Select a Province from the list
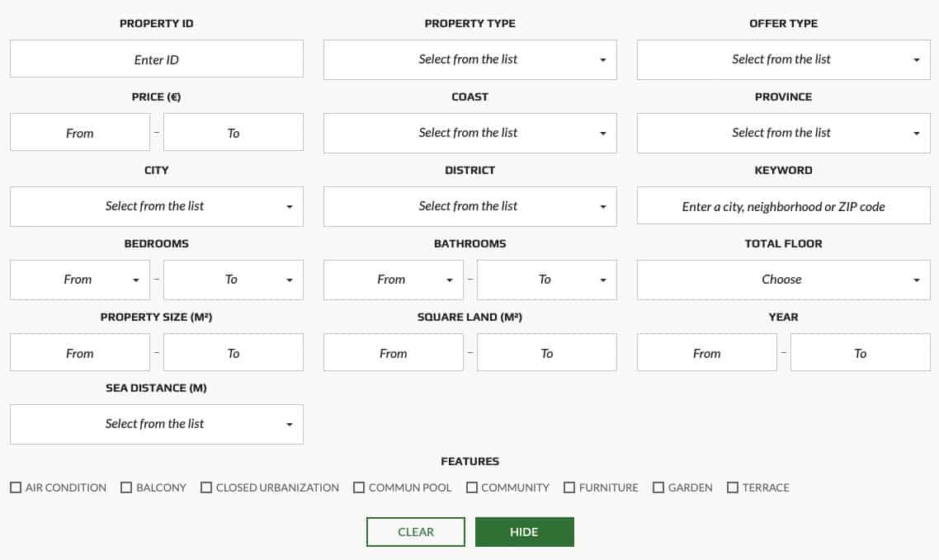Screen dimensions: 939x560 pyautogui.click(x=783, y=133)
